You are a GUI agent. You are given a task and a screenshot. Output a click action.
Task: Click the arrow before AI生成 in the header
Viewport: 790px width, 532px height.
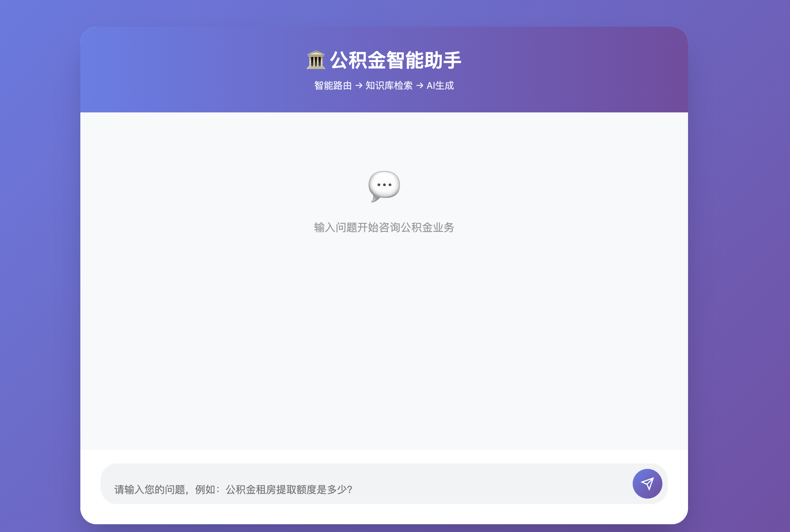point(420,85)
